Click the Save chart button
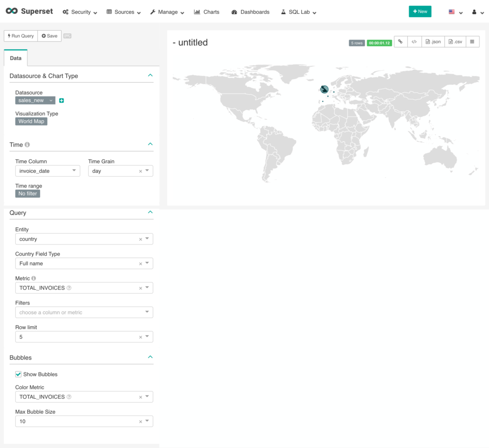The height and width of the screenshot is (448, 489). [50, 36]
